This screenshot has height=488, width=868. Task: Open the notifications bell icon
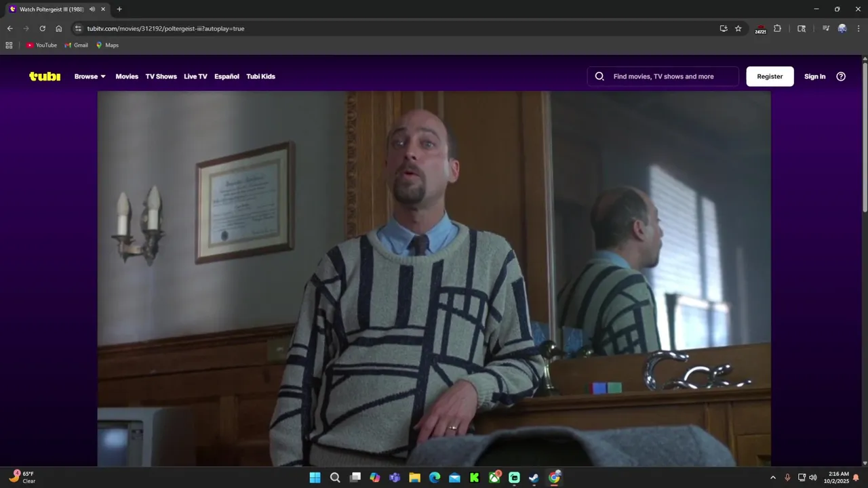[856, 478]
